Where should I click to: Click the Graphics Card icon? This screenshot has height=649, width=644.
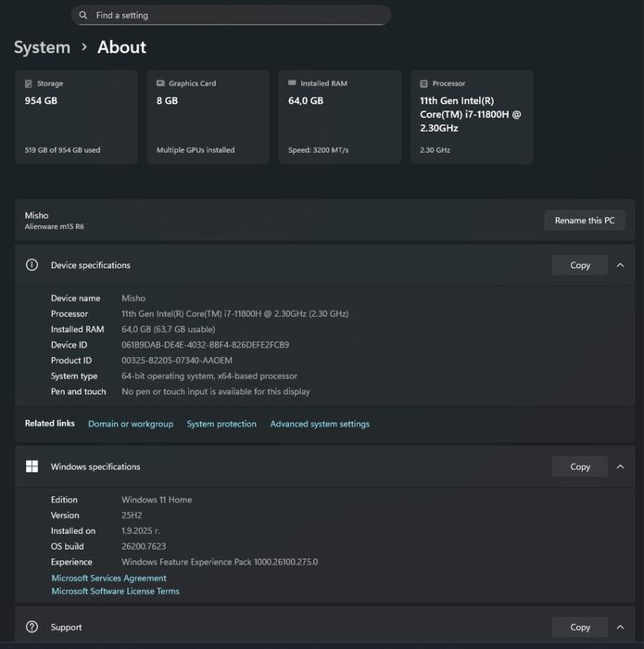tap(160, 83)
